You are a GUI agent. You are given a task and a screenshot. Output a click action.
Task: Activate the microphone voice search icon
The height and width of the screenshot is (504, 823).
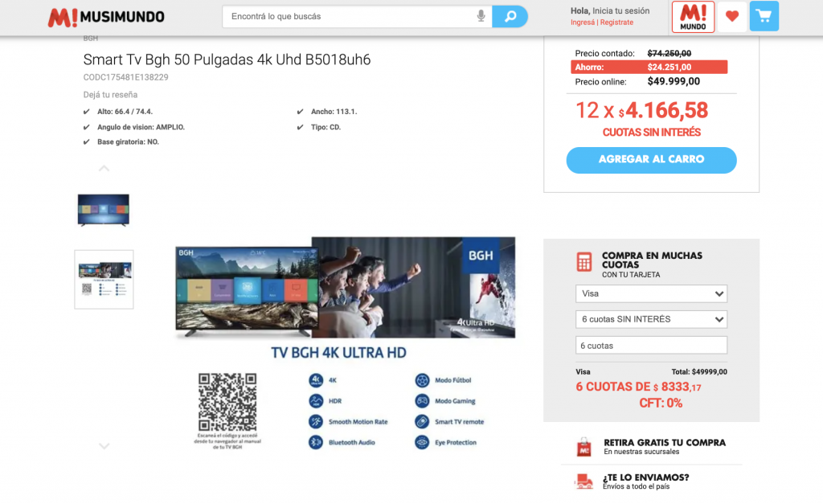click(x=481, y=16)
